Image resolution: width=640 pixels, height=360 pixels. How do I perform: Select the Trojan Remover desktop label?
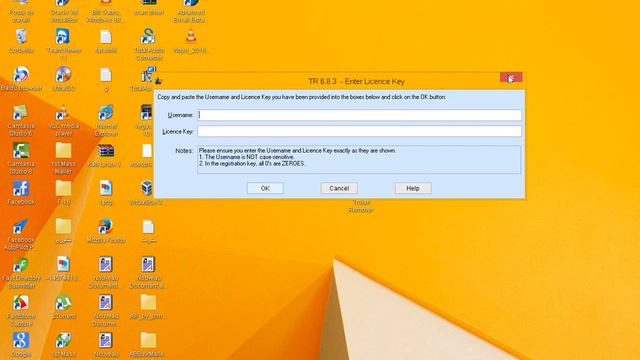(x=361, y=206)
